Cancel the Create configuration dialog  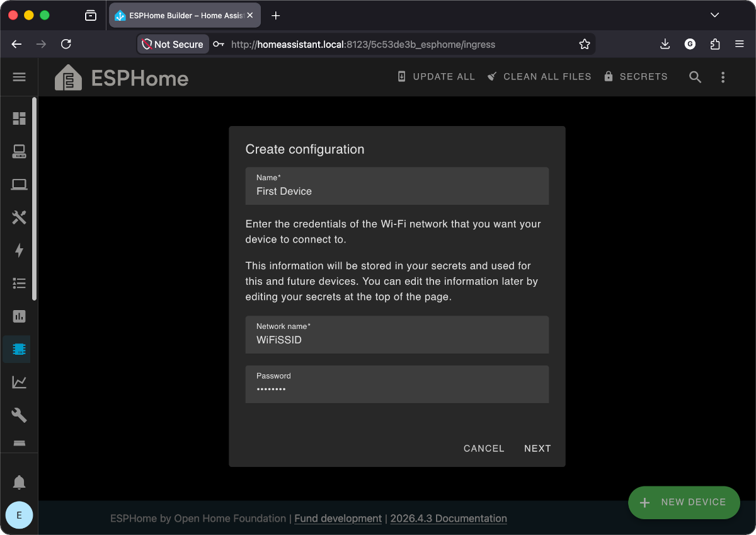coord(484,449)
